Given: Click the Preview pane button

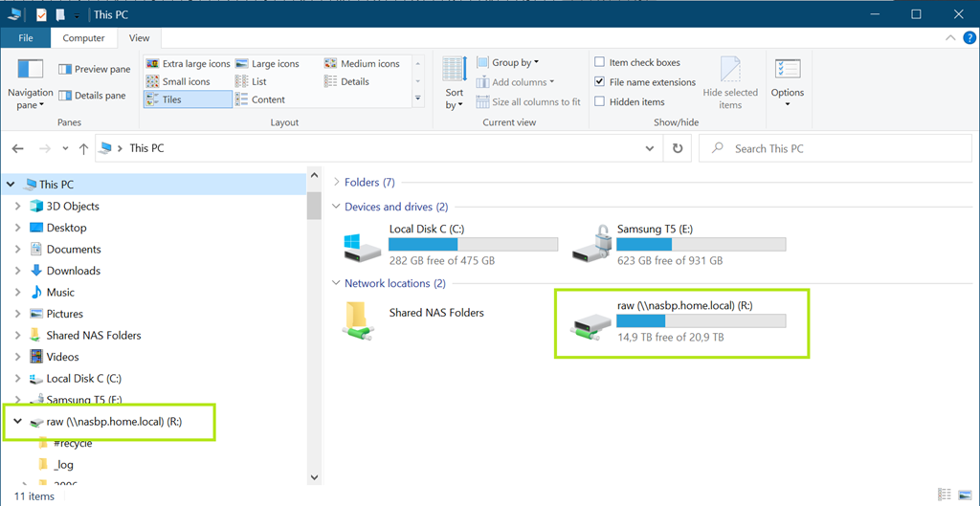Looking at the screenshot, I should [x=95, y=69].
